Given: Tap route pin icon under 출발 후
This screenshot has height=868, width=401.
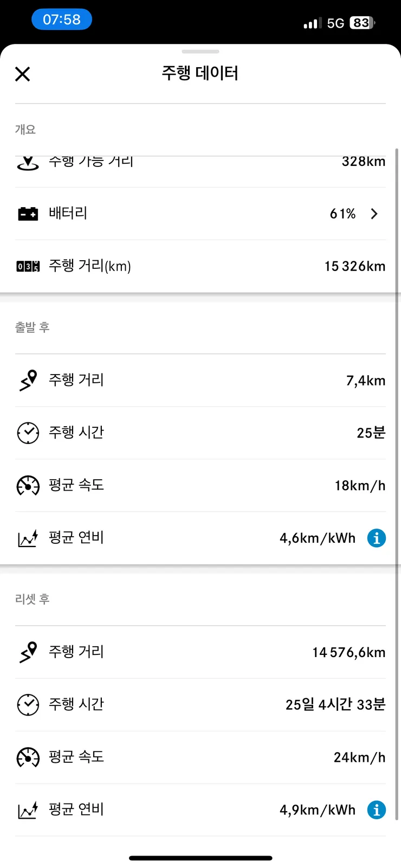Looking at the screenshot, I should [x=28, y=380].
